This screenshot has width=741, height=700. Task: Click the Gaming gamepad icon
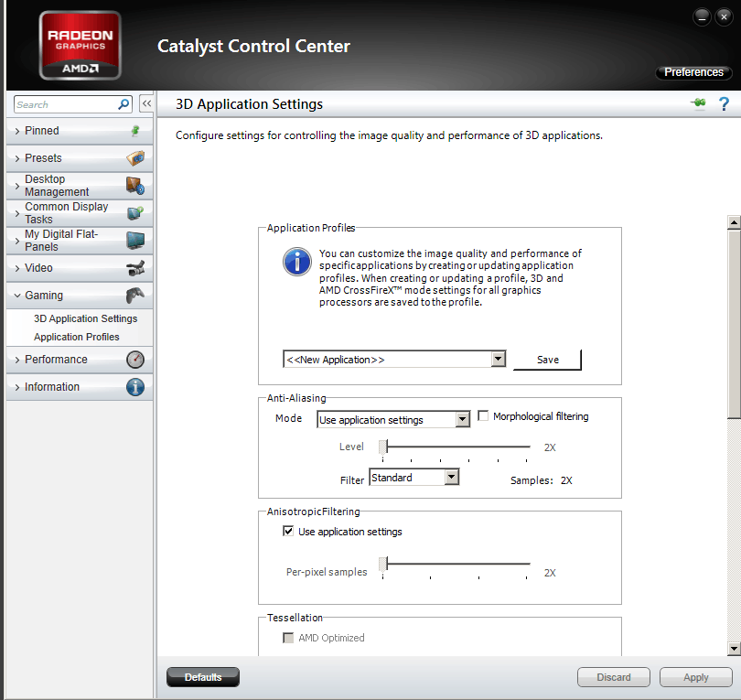pyautogui.click(x=135, y=296)
